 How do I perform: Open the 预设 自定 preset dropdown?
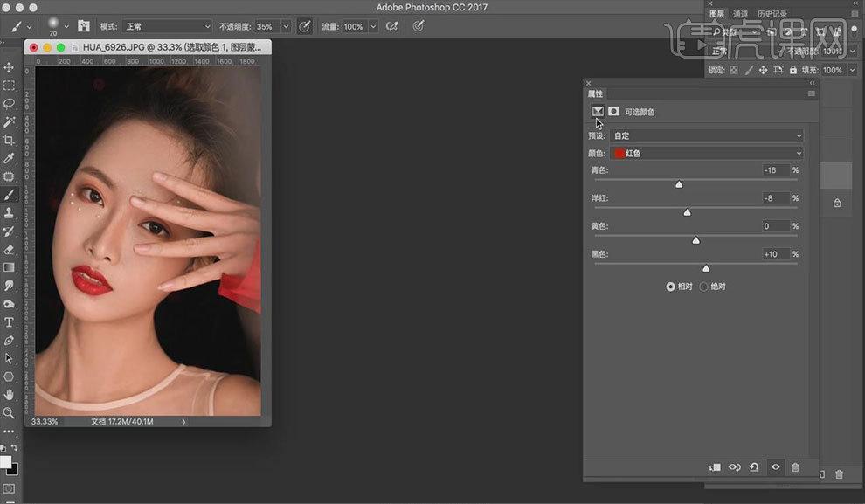(706, 135)
